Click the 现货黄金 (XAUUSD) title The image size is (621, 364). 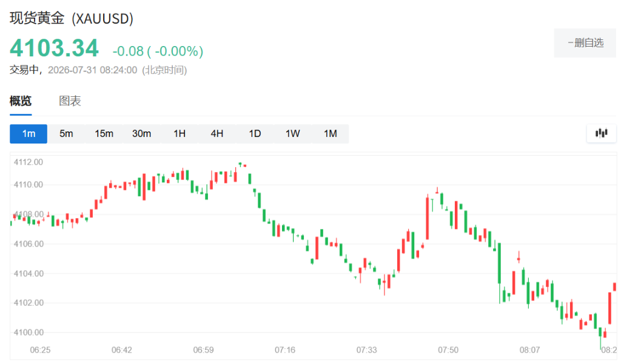coord(72,18)
